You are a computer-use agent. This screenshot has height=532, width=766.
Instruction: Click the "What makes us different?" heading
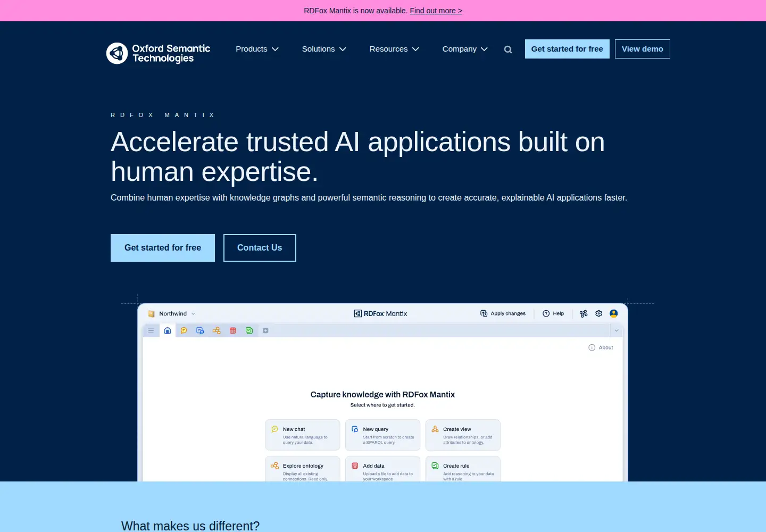point(190,526)
